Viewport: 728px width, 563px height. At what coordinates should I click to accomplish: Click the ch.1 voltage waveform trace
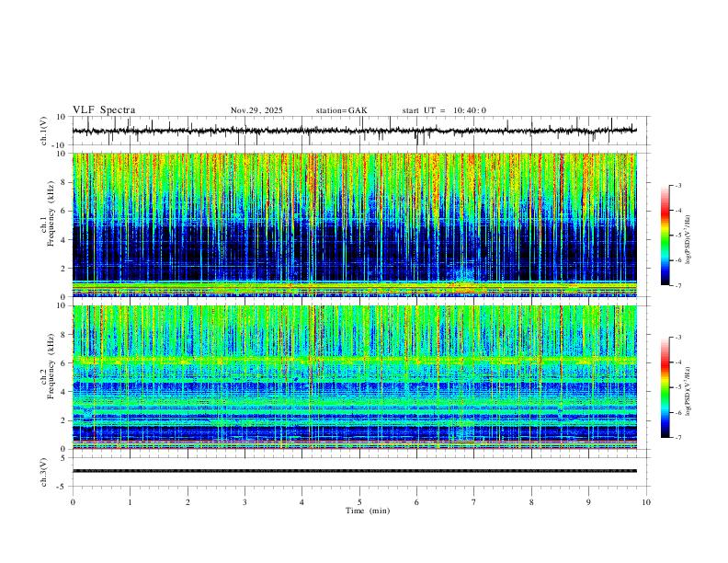click(354, 131)
